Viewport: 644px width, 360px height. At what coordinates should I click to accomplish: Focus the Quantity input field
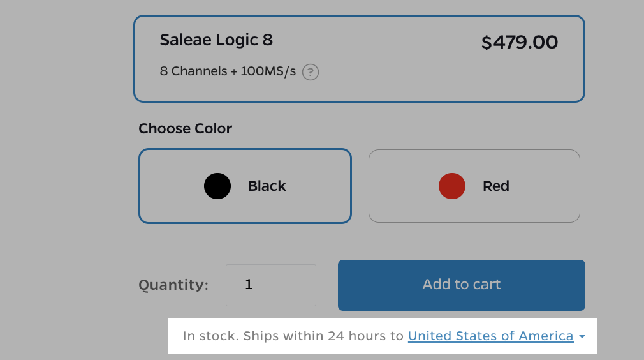[271, 285]
